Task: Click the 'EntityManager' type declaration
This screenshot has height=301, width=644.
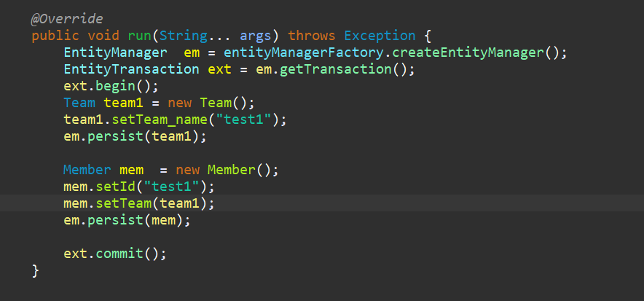Action: pyautogui.click(x=115, y=52)
